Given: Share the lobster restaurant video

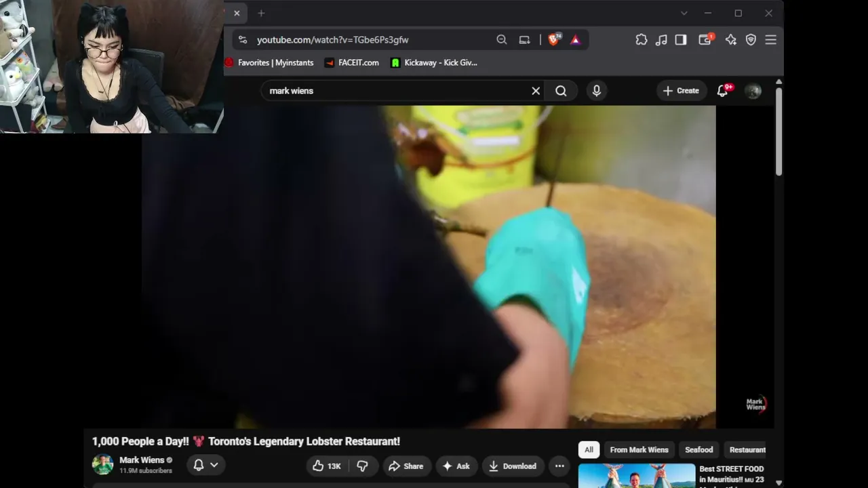Looking at the screenshot, I should pyautogui.click(x=406, y=466).
